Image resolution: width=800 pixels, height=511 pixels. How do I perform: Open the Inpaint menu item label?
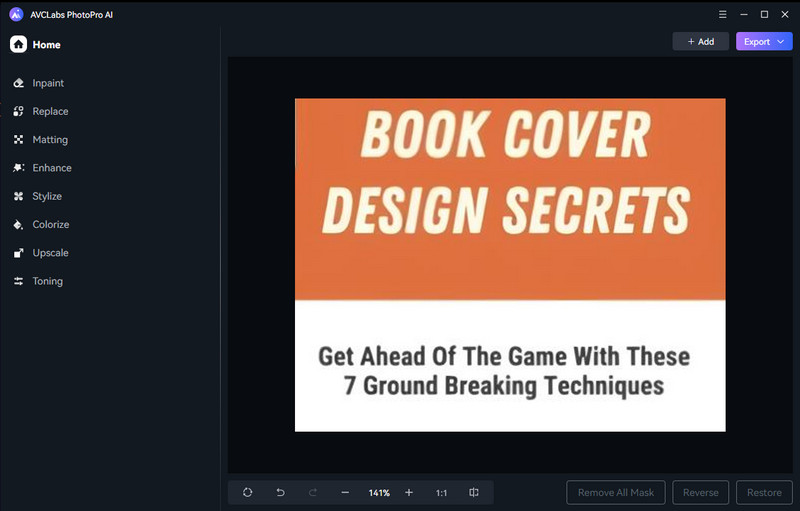[x=48, y=83]
